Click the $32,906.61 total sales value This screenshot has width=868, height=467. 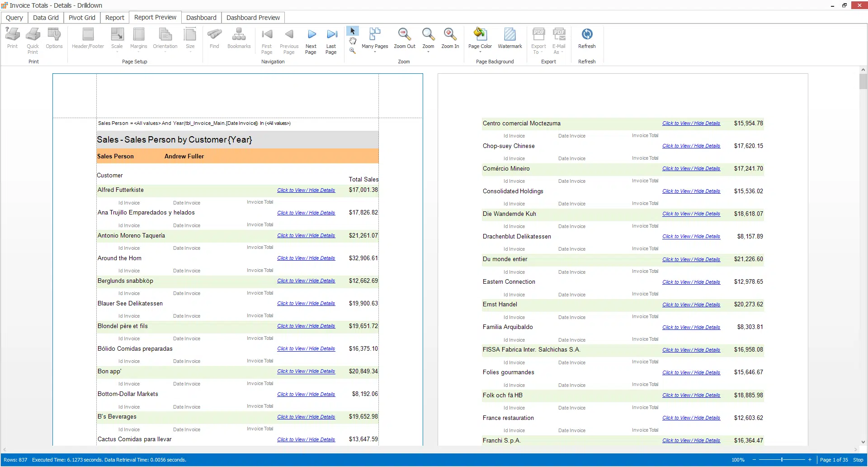pyautogui.click(x=363, y=258)
